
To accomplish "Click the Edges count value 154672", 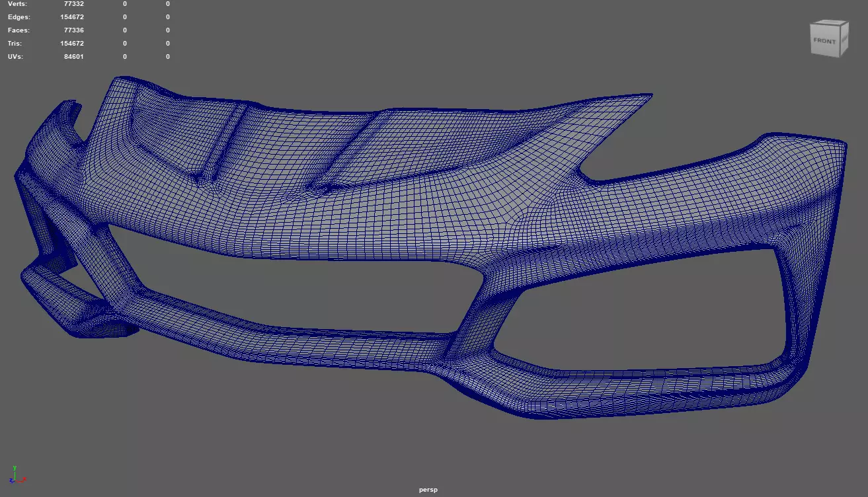I will 72,17.
